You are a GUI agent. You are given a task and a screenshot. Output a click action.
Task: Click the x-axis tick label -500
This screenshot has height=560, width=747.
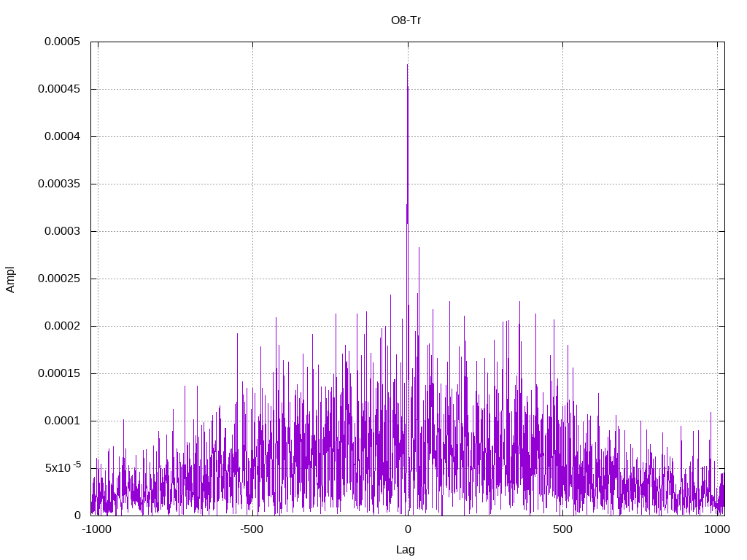252,529
